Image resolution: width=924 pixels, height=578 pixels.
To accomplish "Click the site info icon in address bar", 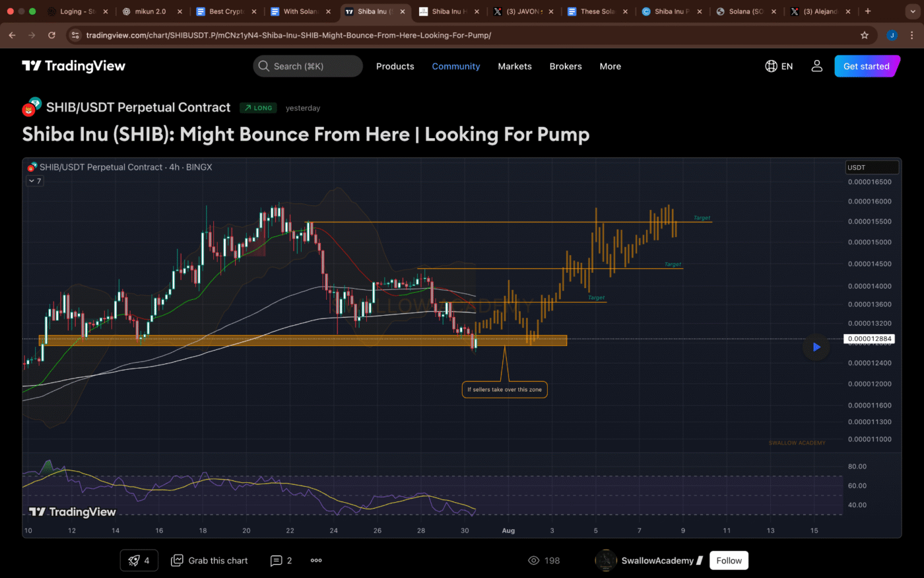I will (75, 35).
